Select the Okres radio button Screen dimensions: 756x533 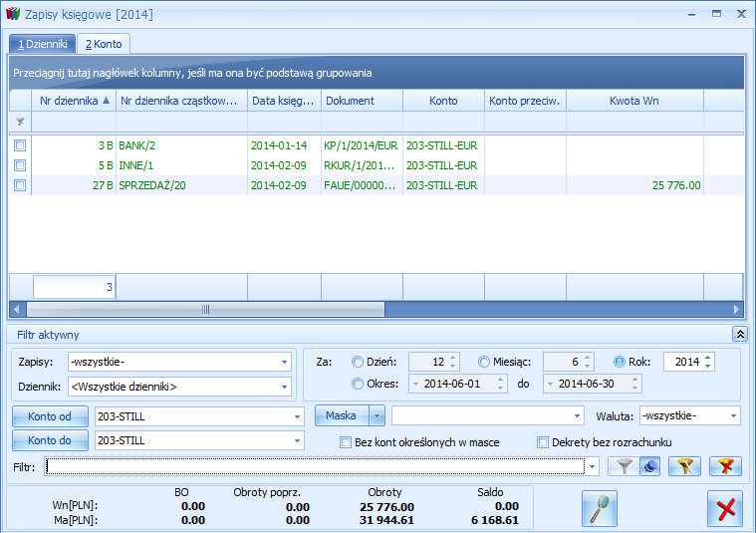pyautogui.click(x=358, y=384)
